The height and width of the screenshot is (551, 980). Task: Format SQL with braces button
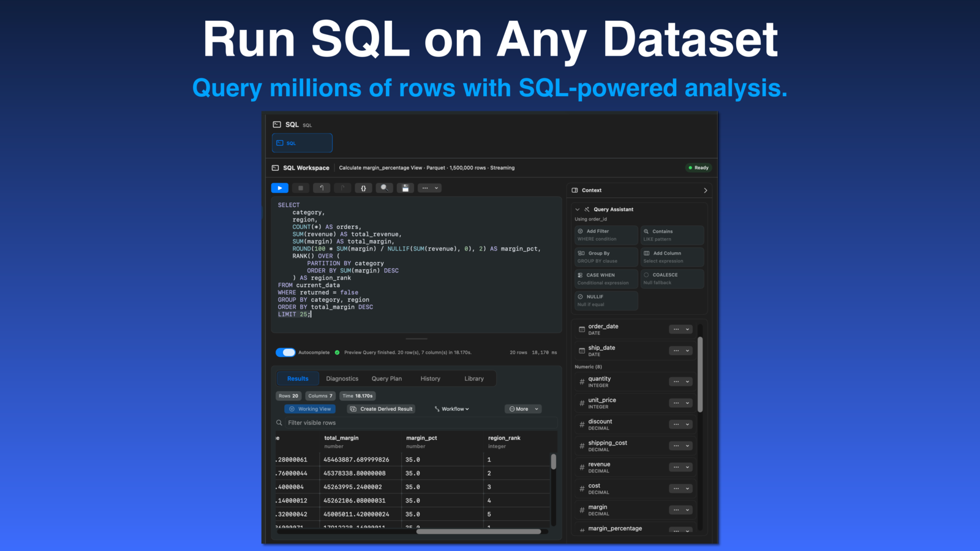point(363,188)
